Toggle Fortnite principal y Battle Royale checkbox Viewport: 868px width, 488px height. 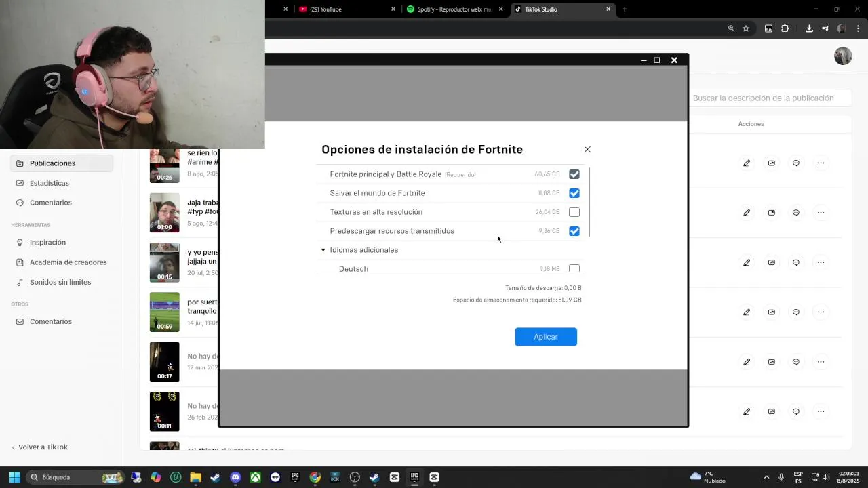click(574, 174)
